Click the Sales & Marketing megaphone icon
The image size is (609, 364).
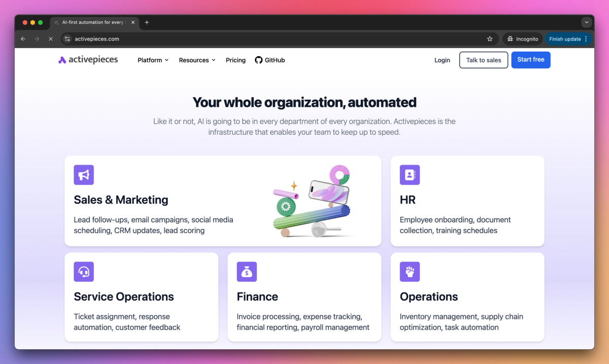tap(84, 175)
